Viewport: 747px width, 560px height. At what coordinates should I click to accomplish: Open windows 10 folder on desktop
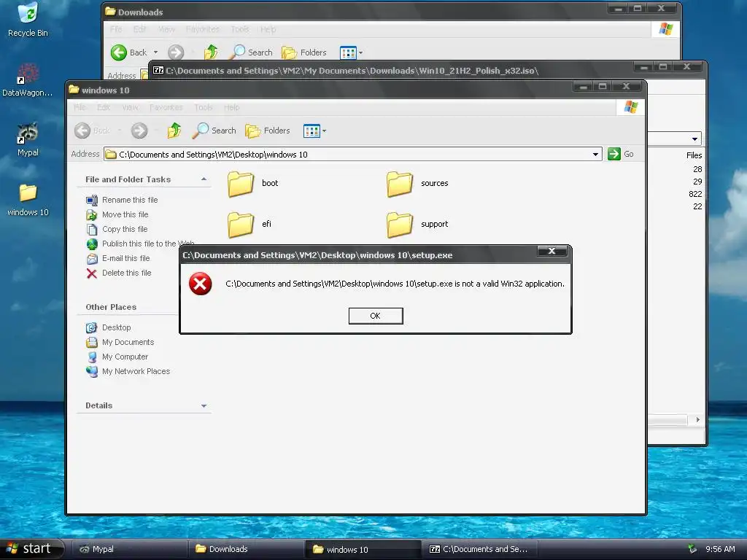click(28, 200)
